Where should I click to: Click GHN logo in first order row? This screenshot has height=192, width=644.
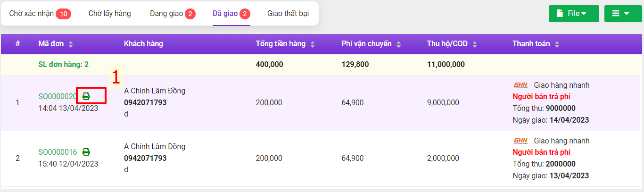[520, 85]
